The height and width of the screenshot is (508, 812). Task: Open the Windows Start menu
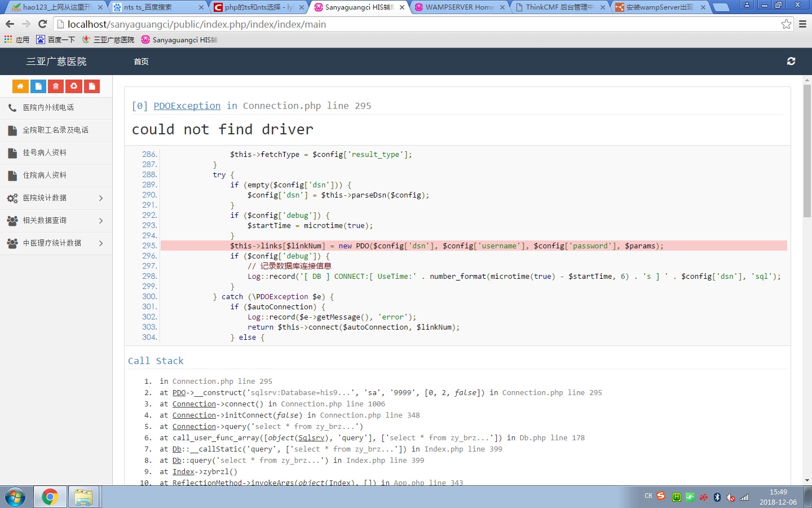coord(15,497)
